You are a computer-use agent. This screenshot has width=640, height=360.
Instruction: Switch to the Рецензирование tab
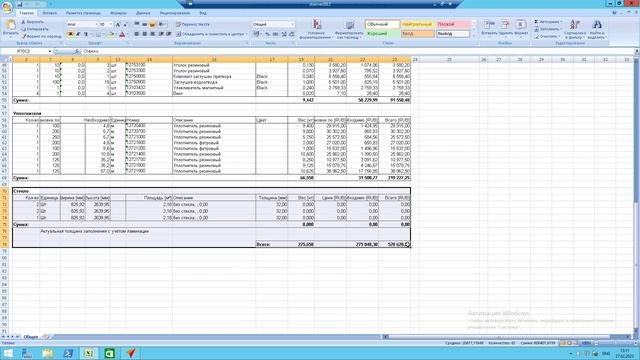175,13
